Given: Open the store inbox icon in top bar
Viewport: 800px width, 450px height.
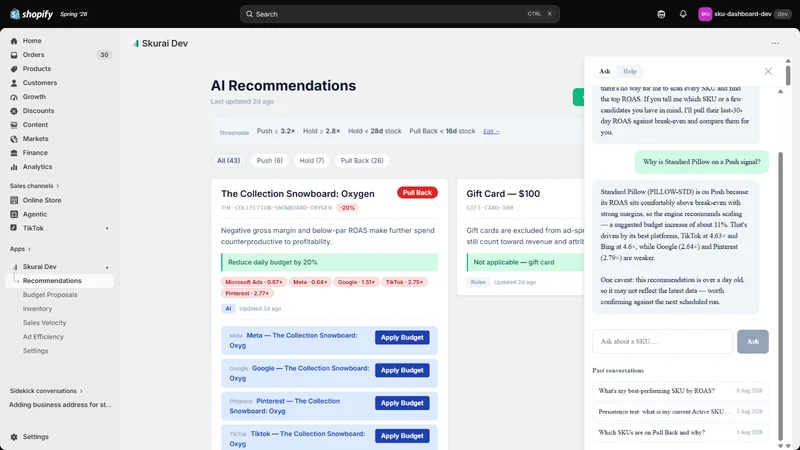Looking at the screenshot, I should click(661, 14).
